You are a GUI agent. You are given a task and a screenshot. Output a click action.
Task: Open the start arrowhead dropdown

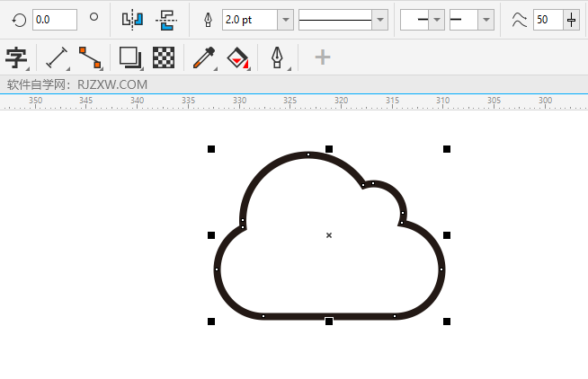pyautogui.click(x=437, y=20)
